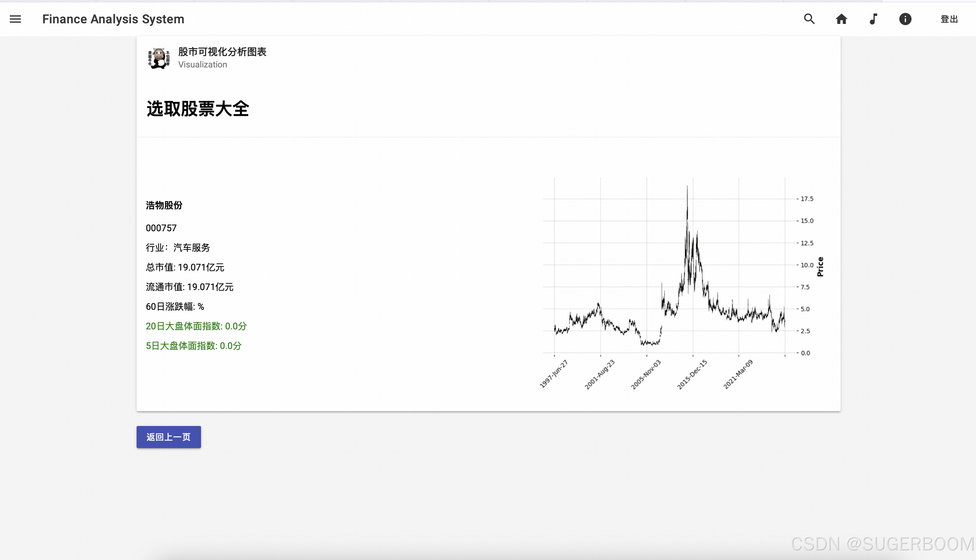Screen dimensions: 976x560
Task: Click the Price axis label on chart
Action: [820, 267]
